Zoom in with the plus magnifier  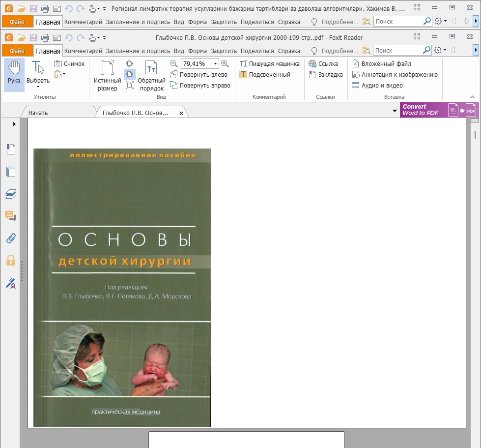click(225, 63)
